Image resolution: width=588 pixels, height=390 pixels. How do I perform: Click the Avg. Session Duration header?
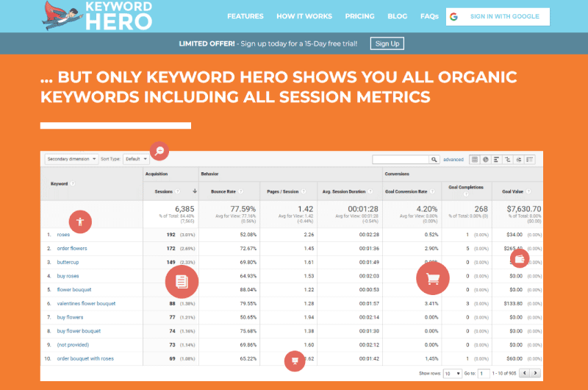pos(344,191)
